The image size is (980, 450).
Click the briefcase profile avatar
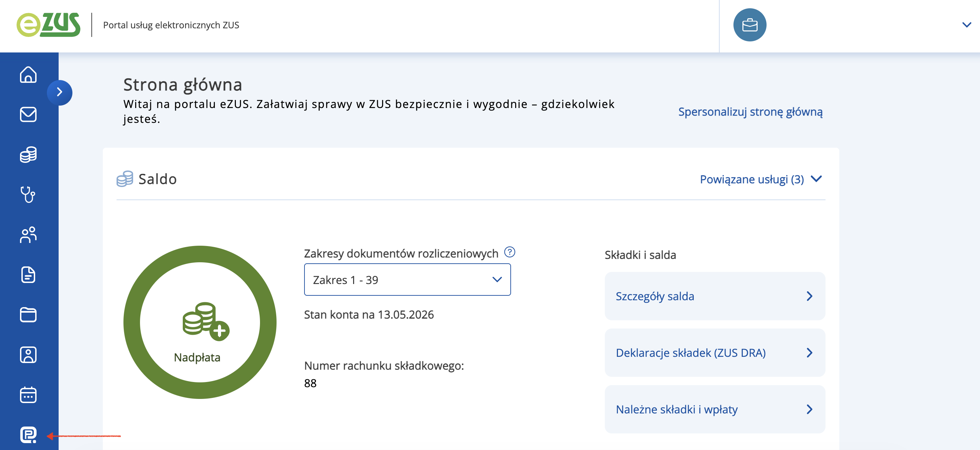tap(750, 25)
